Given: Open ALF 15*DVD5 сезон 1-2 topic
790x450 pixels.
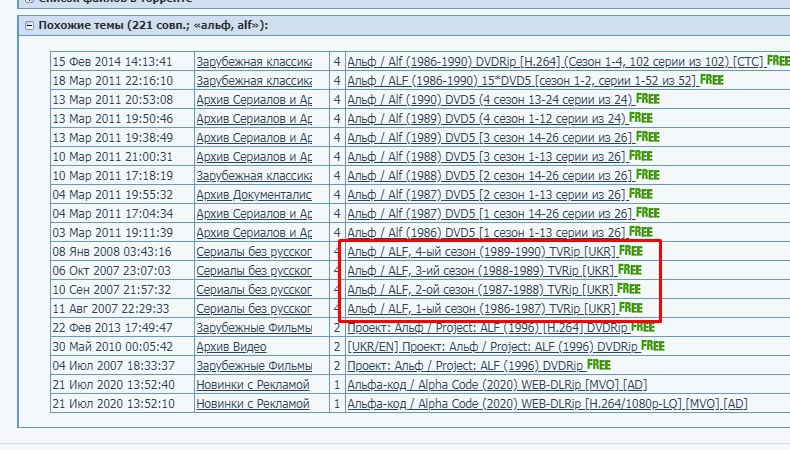Looking at the screenshot, I should [522, 81].
